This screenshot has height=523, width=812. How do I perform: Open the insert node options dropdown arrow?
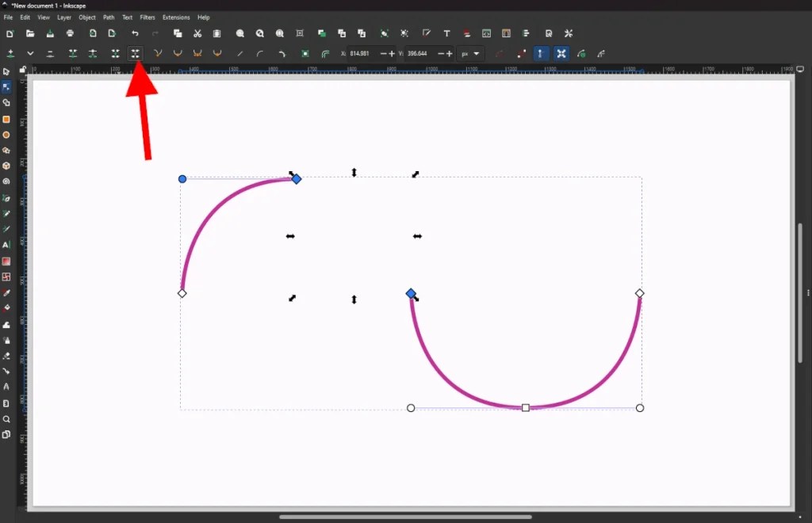click(x=29, y=53)
